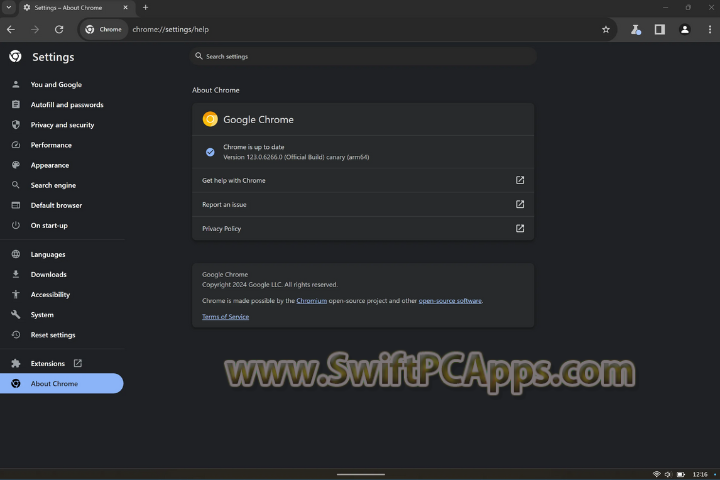This screenshot has width=720, height=480.
Task: Select About Chrome in the sidebar
Action: pos(62,384)
